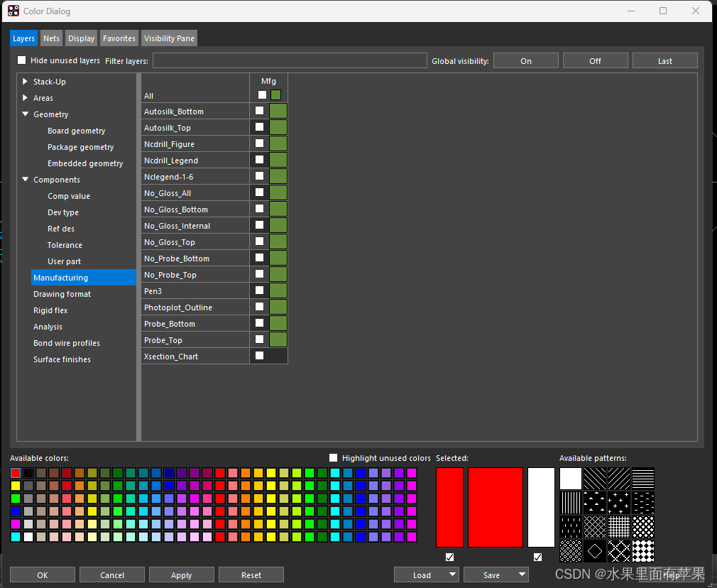The width and height of the screenshot is (717, 588).
Task: Switch to the Nets tab
Action: [x=51, y=38]
